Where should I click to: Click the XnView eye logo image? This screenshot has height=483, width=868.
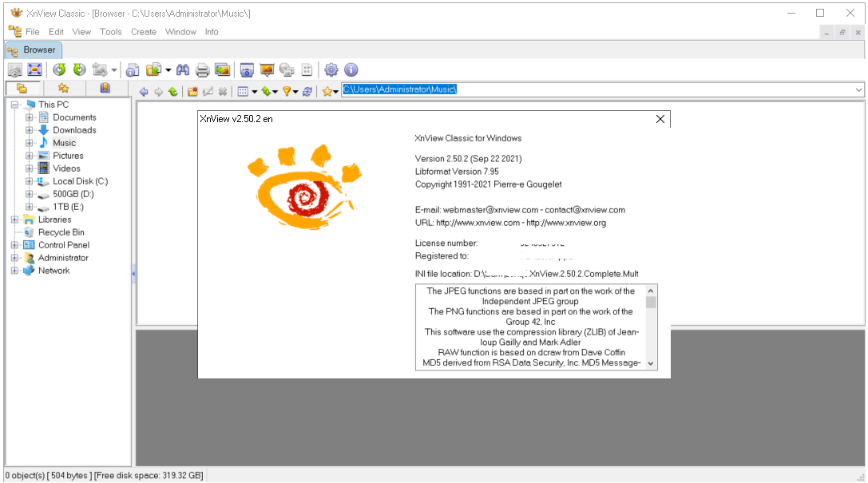(x=304, y=187)
